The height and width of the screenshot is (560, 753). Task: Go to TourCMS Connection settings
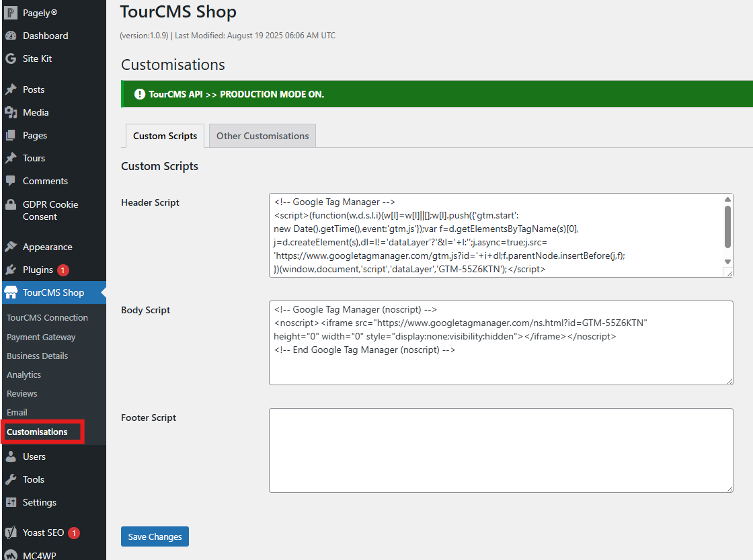point(47,317)
